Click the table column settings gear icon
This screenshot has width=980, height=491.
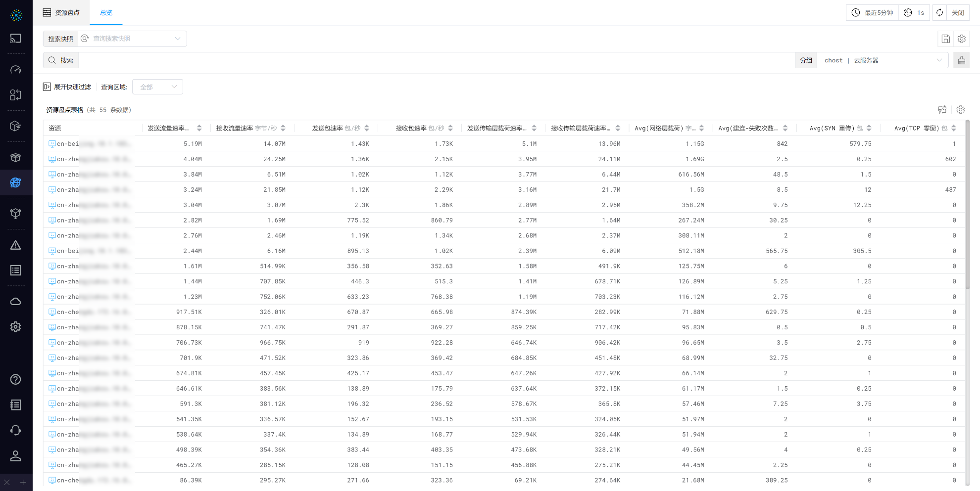click(x=961, y=110)
